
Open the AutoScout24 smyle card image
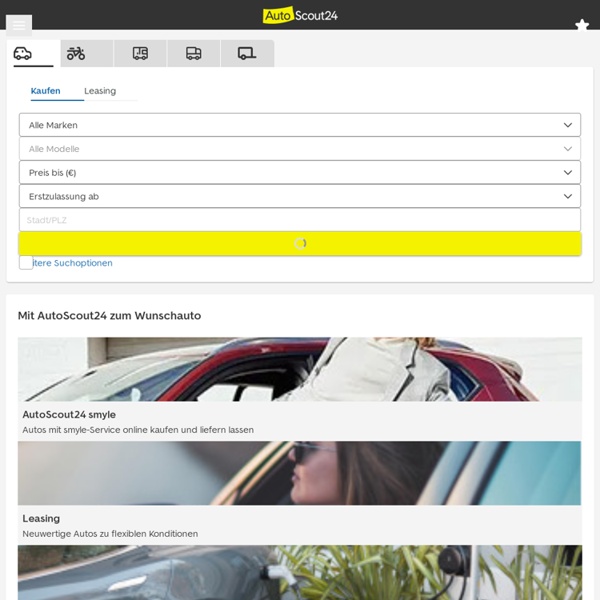tap(299, 369)
